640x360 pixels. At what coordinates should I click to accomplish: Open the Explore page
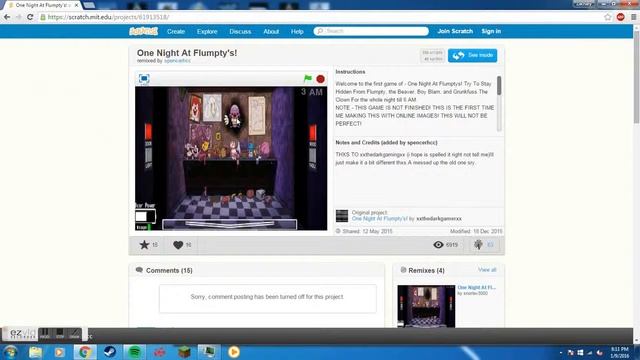[x=207, y=31]
